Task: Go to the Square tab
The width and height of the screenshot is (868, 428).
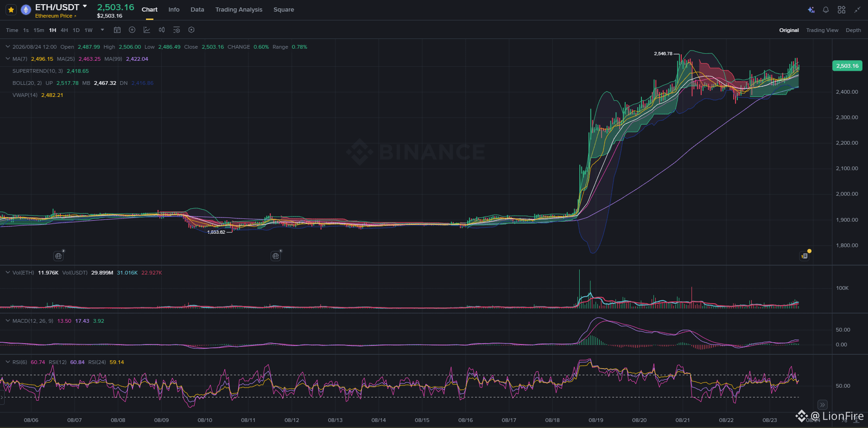Action: [x=284, y=10]
